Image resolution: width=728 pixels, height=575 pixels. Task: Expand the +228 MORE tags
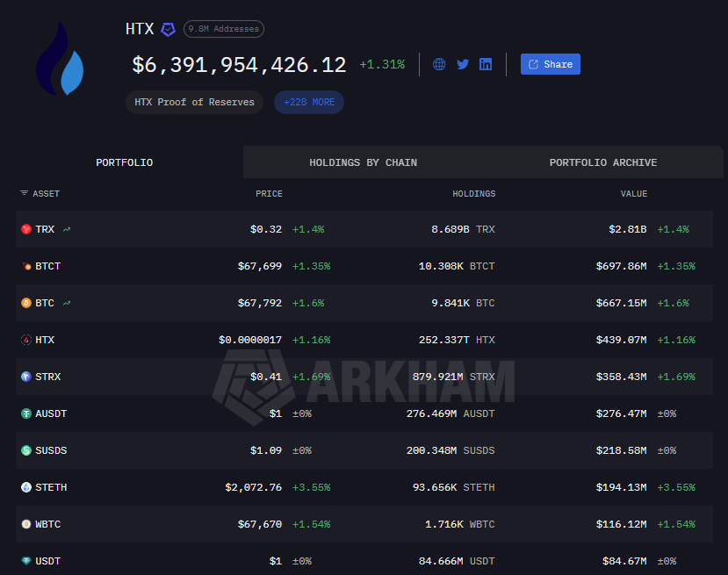pos(309,102)
